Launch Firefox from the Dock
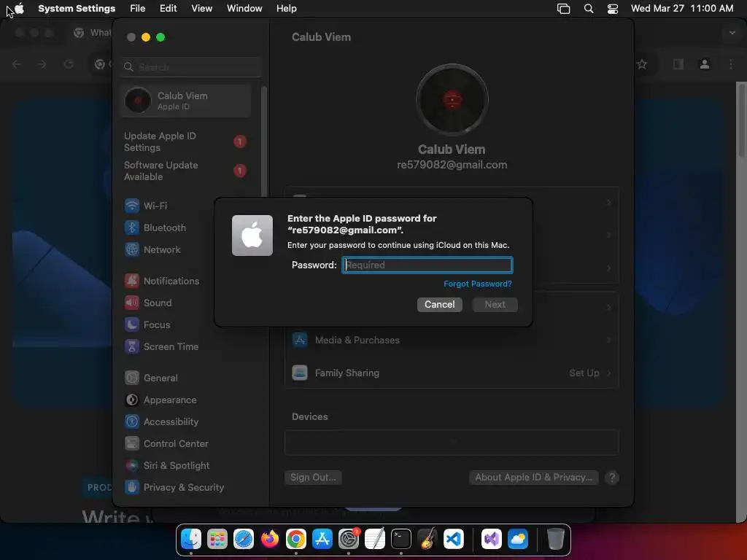Viewport: 747px width, 560px height. [x=270, y=540]
